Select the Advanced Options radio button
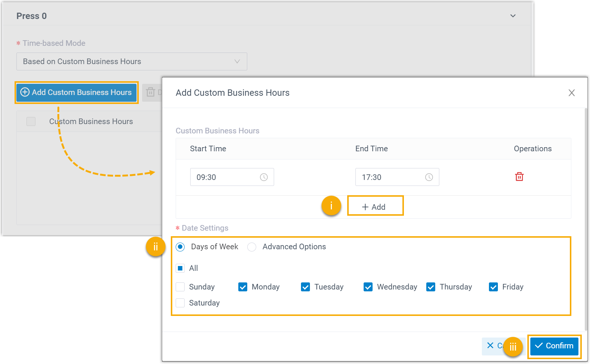The height and width of the screenshot is (364, 590). (252, 247)
